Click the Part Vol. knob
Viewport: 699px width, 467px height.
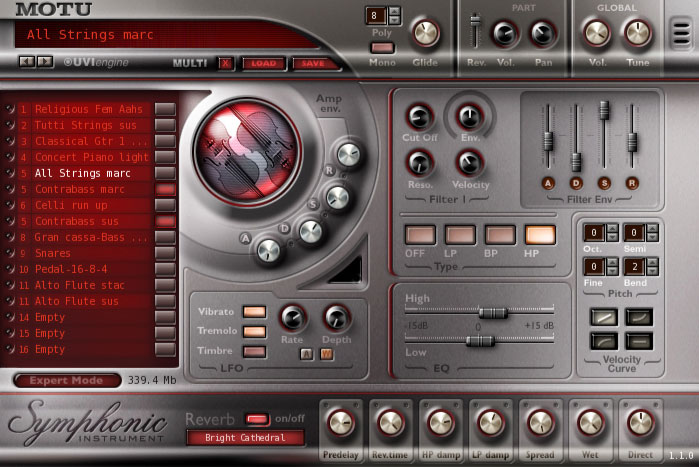(505, 34)
